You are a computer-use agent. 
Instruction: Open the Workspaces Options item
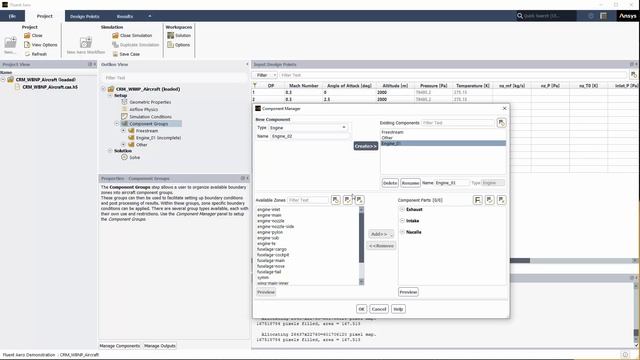[x=178, y=45]
